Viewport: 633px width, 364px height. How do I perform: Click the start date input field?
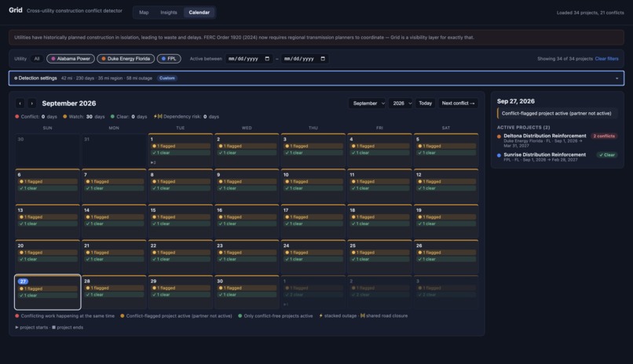(x=249, y=59)
